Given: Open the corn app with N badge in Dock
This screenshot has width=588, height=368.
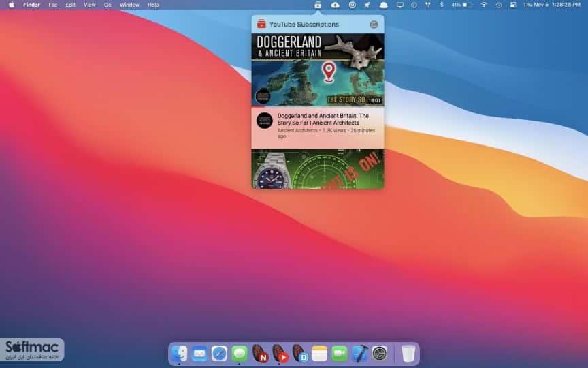Looking at the screenshot, I should (259, 354).
